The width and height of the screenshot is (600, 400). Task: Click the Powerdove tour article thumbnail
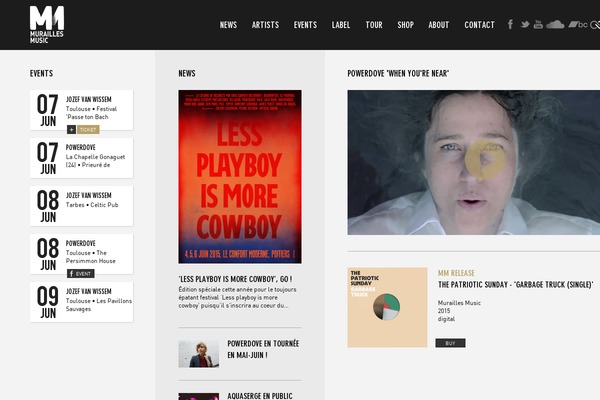[199, 354]
